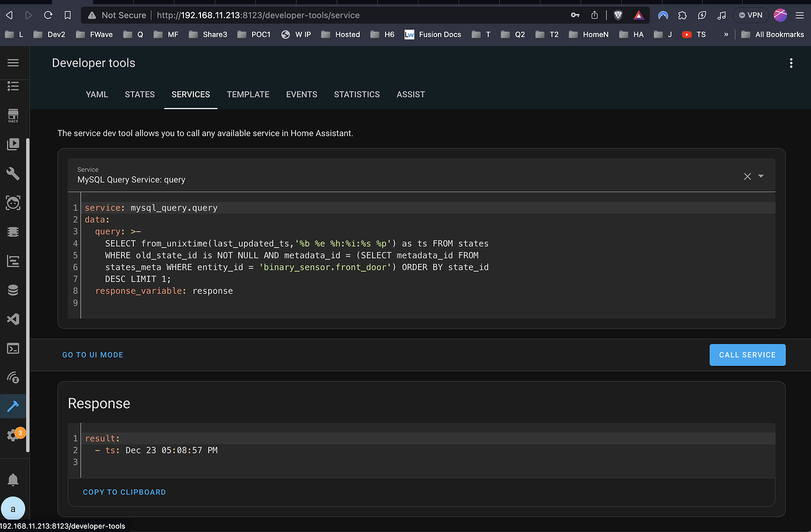Open the Extensions puzzle icon

point(682,15)
